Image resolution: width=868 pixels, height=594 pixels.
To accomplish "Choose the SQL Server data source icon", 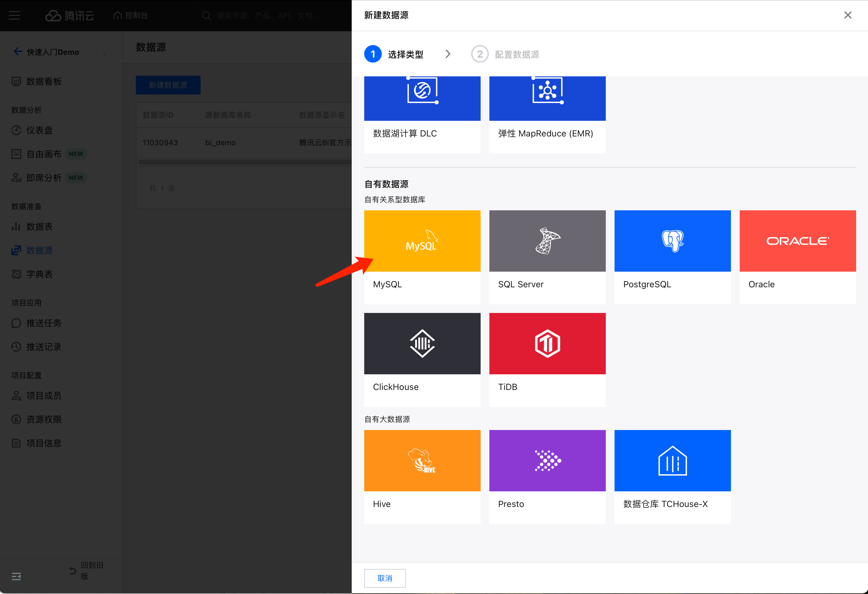I will (x=547, y=241).
